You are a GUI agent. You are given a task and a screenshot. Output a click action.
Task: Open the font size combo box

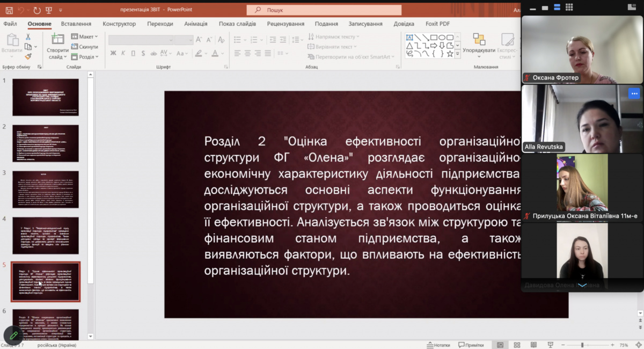[x=184, y=40]
